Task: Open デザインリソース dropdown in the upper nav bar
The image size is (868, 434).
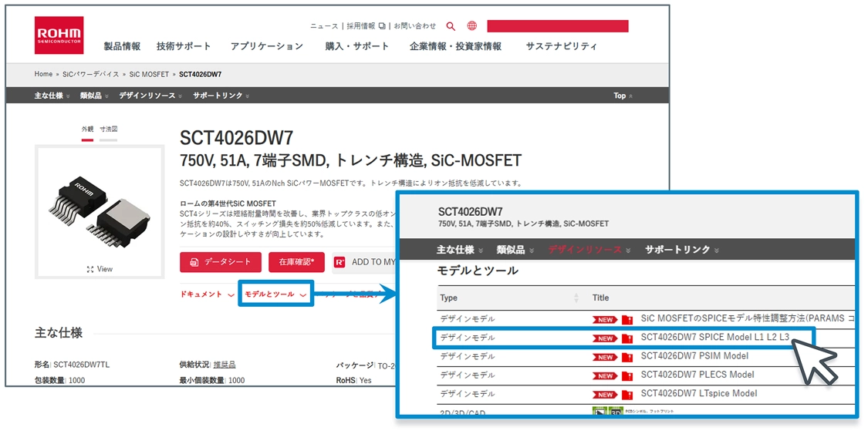Action: [x=151, y=96]
